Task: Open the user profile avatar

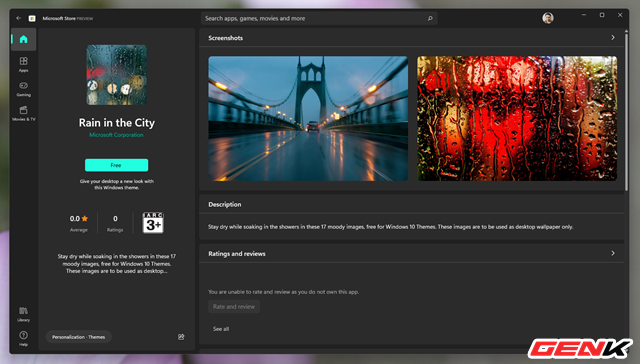Action: click(x=548, y=18)
